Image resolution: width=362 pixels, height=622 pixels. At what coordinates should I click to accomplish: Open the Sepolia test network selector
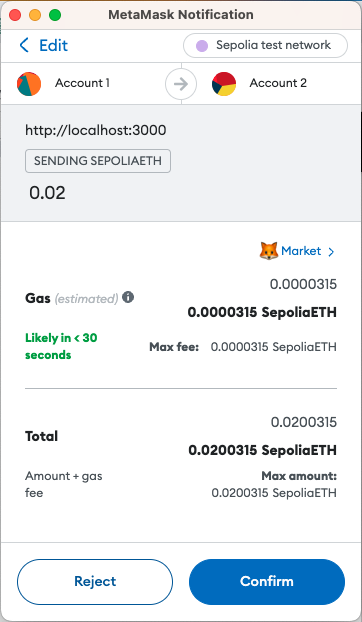[x=265, y=46]
